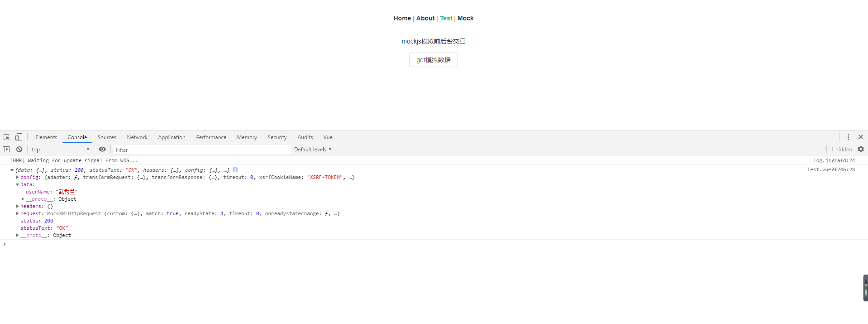Open Test.vue?f246:28 source link

tap(831, 169)
